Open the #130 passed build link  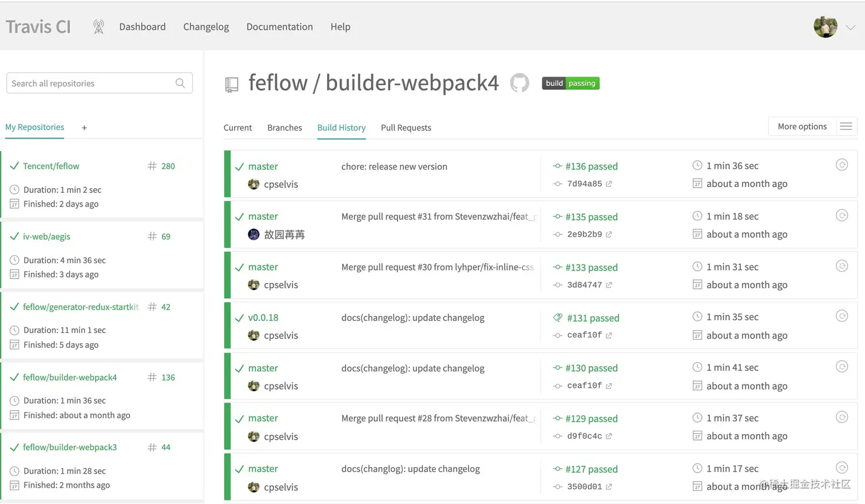pos(592,368)
